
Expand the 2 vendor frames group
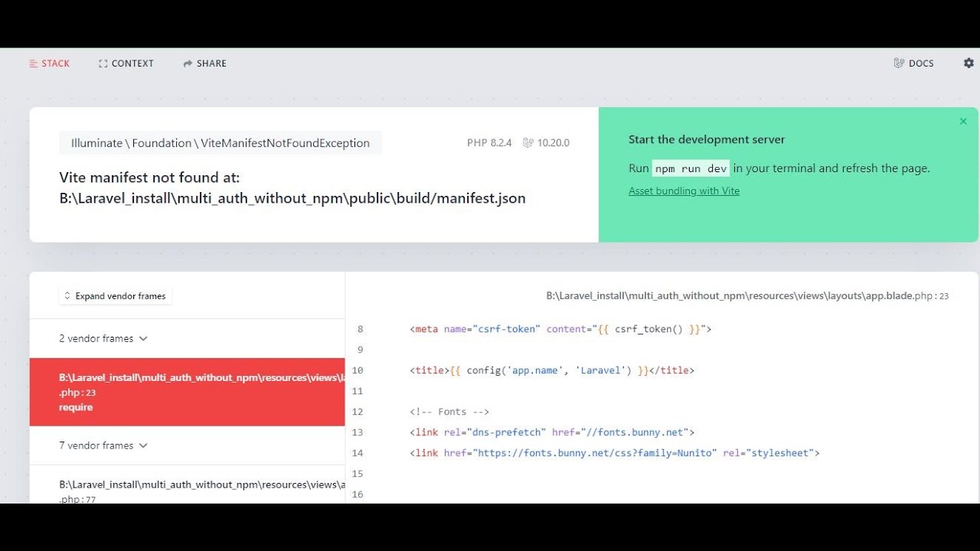pos(103,338)
